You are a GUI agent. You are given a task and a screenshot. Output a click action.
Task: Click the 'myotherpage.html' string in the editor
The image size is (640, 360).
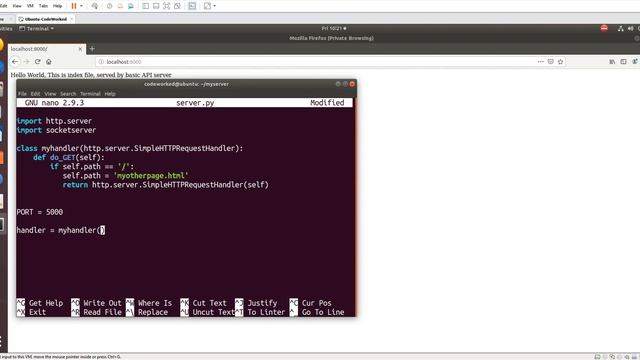151,176
